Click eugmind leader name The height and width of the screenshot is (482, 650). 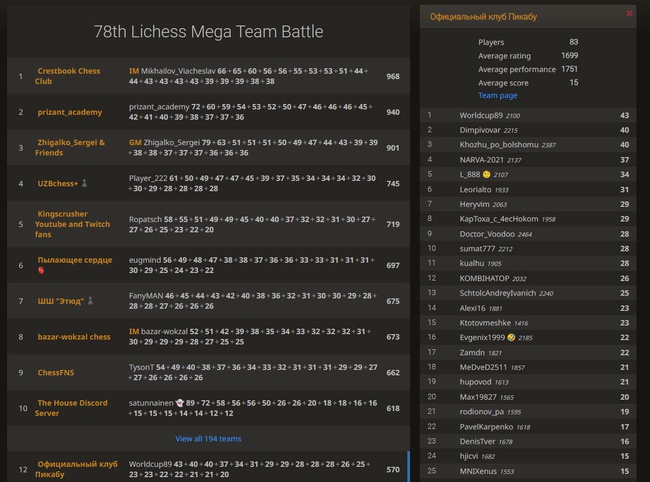[145, 260]
